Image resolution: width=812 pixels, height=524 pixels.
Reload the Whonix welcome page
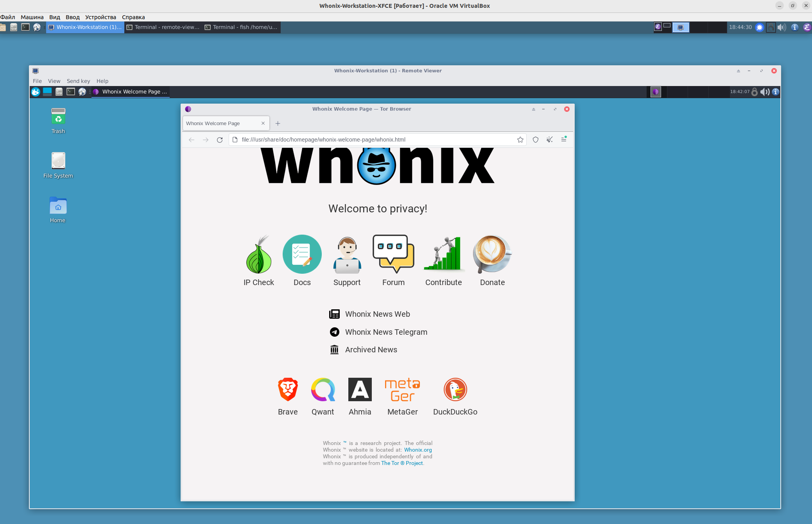pyautogui.click(x=220, y=140)
